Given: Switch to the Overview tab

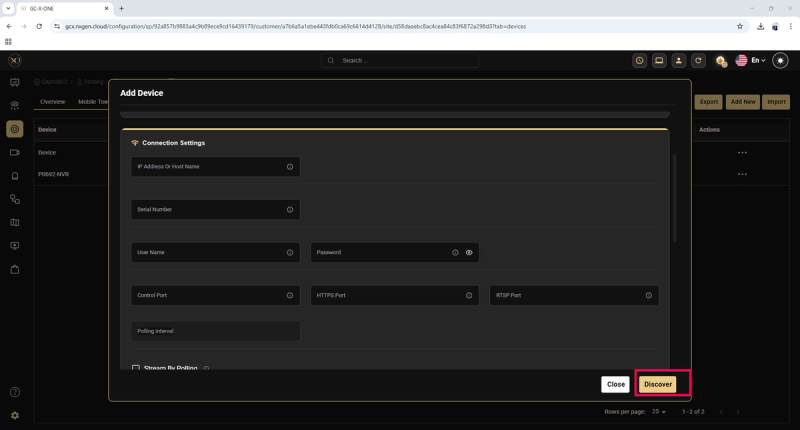Looking at the screenshot, I should coord(53,102).
